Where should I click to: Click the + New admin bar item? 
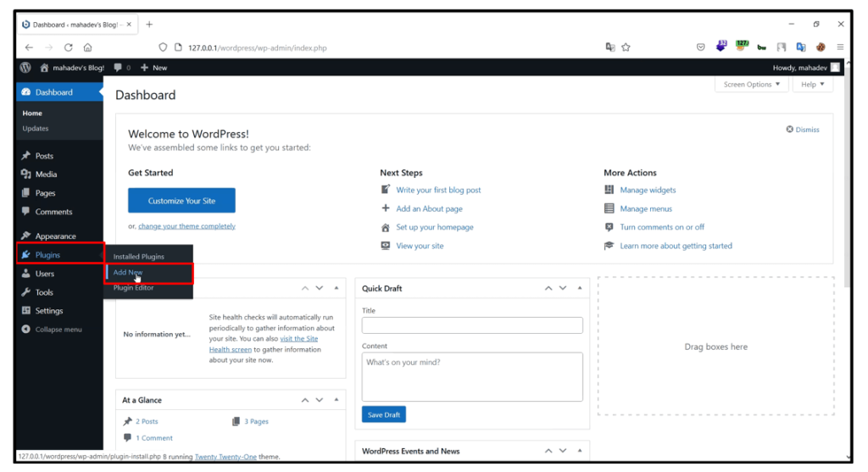154,68
